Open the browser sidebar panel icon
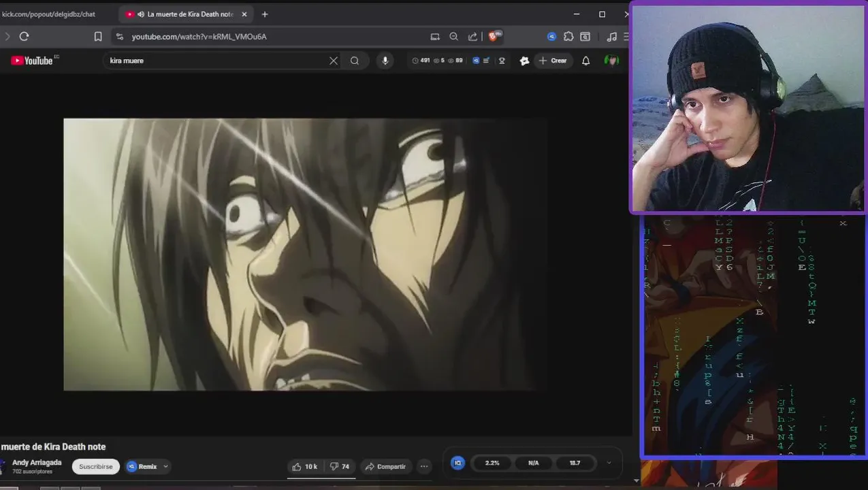Image resolution: width=868 pixels, height=490 pixels. point(585,37)
